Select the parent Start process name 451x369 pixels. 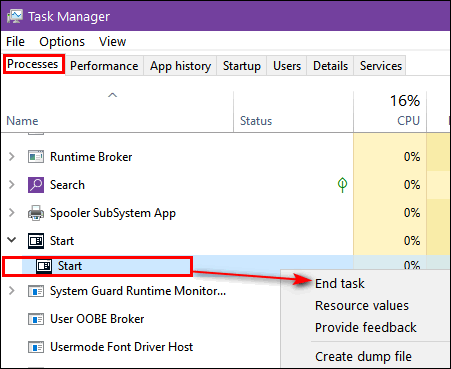(x=62, y=241)
